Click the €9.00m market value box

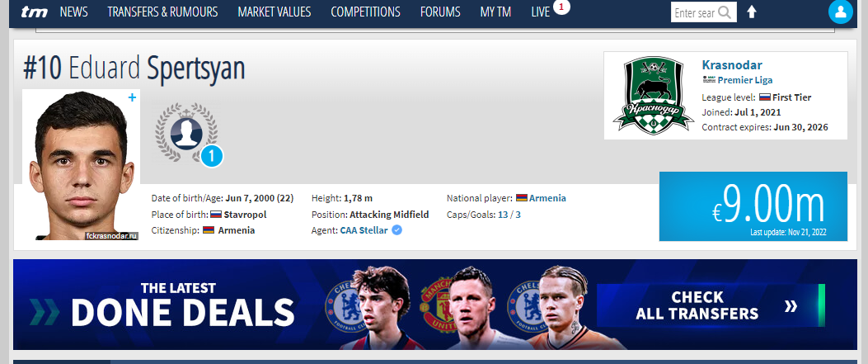[x=753, y=206]
